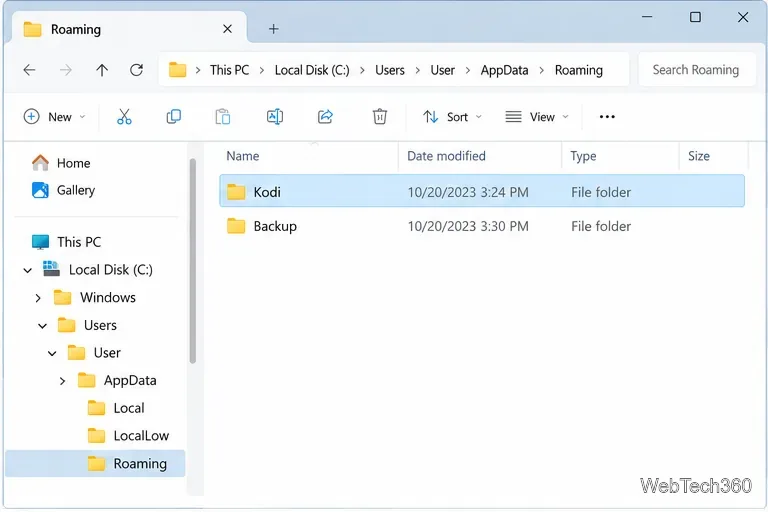Add a new tab with plus button
Viewport: 768px width, 512px height.
tap(273, 29)
